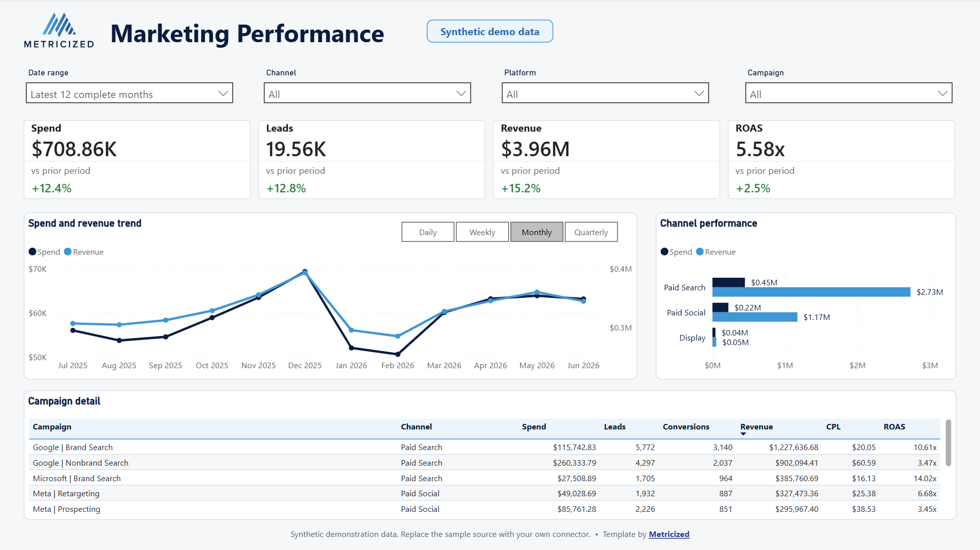Sort table by Revenue column header
The width and height of the screenshot is (980, 550).
[x=756, y=426]
